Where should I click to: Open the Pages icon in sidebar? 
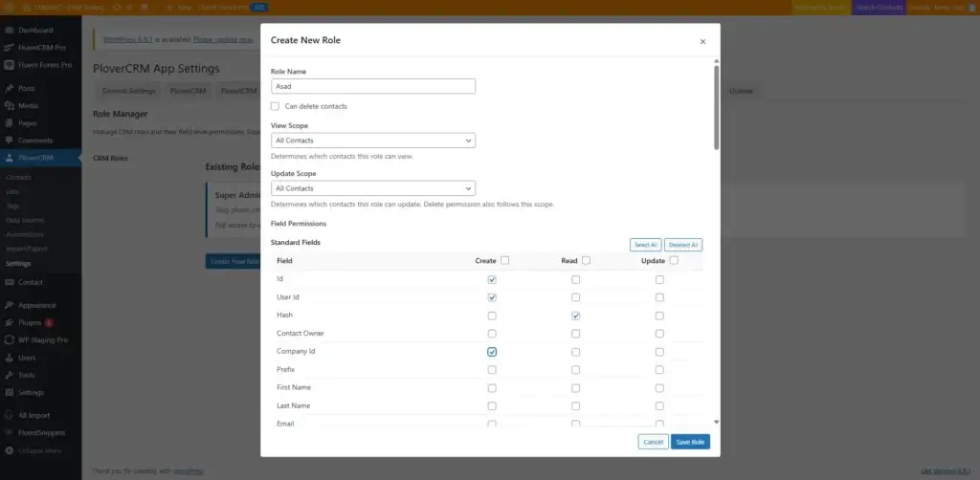pos(9,123)
